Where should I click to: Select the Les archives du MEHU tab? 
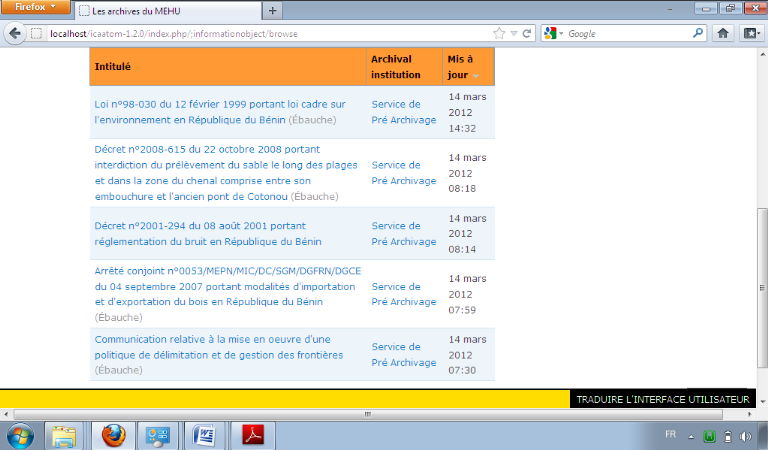165,10
